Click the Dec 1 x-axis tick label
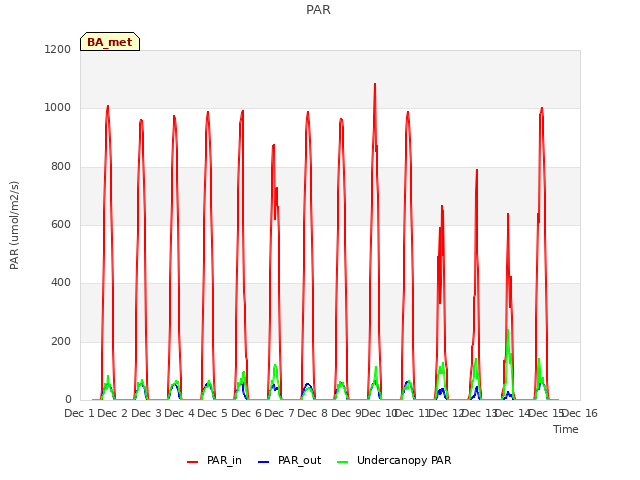Viewport: 640px width, 480px height. [x=79, y=413]
